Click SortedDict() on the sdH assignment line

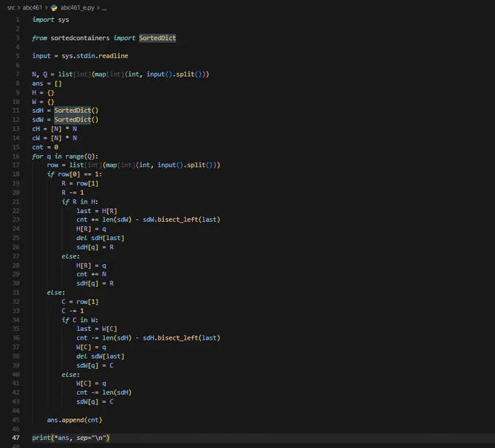tap(76, 110)
